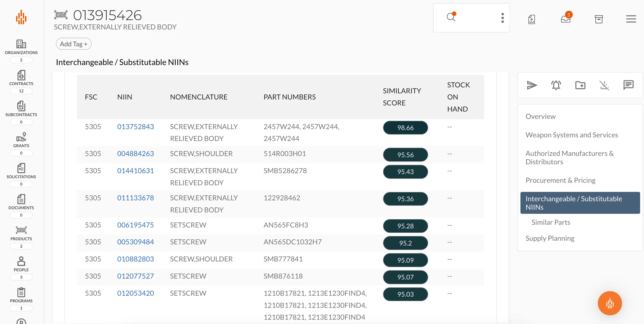Image resolution: width=644 pixels, height=324 pixels.
Task: Click the Add Tag button
Action: (x=74, y=44)
